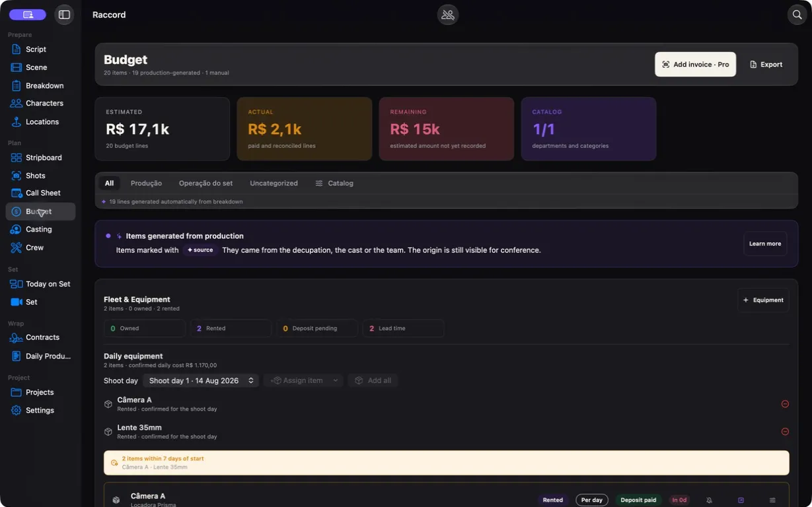Switch to the Produção tab

pyautogui.click(x=146, y=184)
